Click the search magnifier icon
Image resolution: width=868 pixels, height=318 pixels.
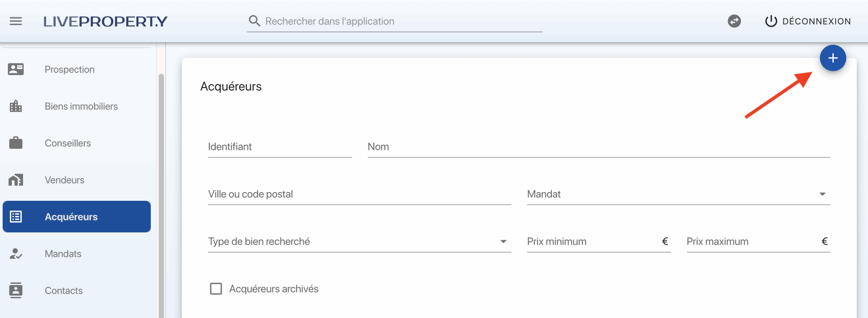[254, 21]
